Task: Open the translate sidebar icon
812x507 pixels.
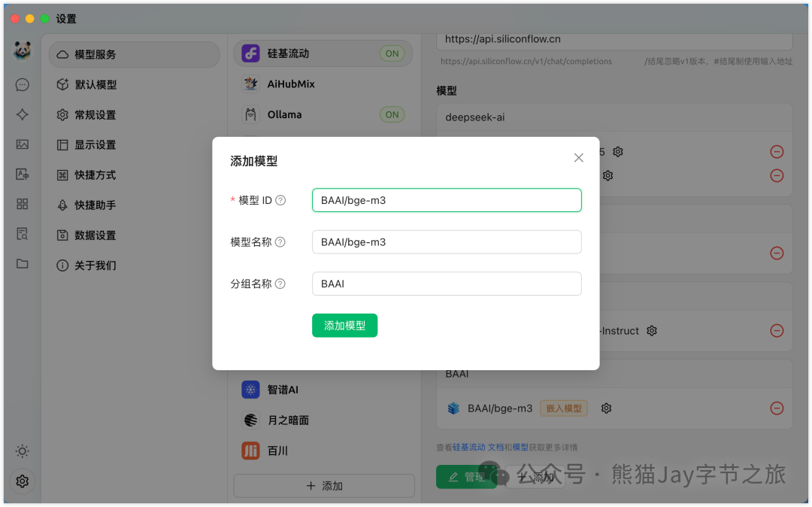Action: pyautogui.click(x=23, y=174)
